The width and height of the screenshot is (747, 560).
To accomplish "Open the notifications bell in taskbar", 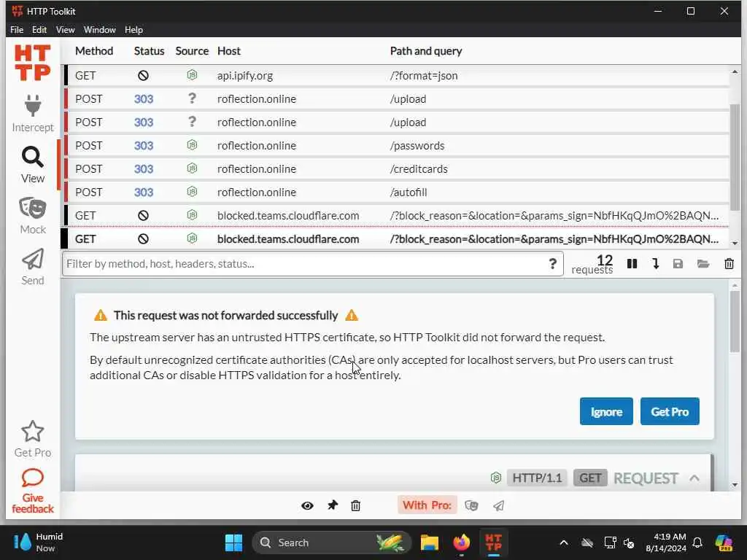I will pyautogui.click(x=697, y=542).
